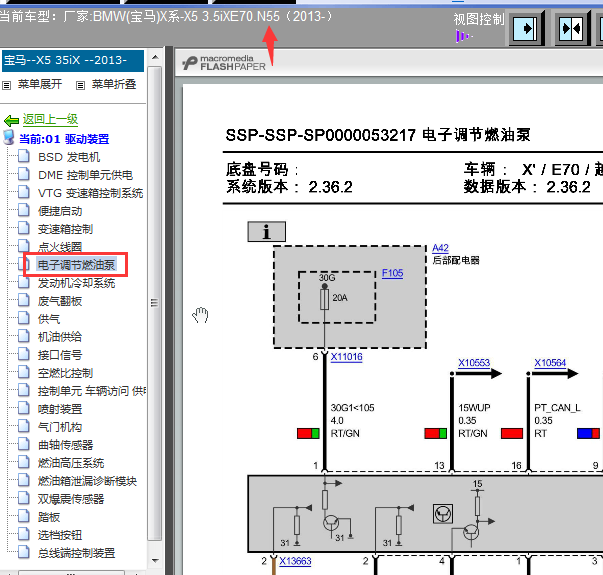Viewport: 603px width, 575px height.
Task: Click the PT_CAN_L wire label
Action: (557, 408)
